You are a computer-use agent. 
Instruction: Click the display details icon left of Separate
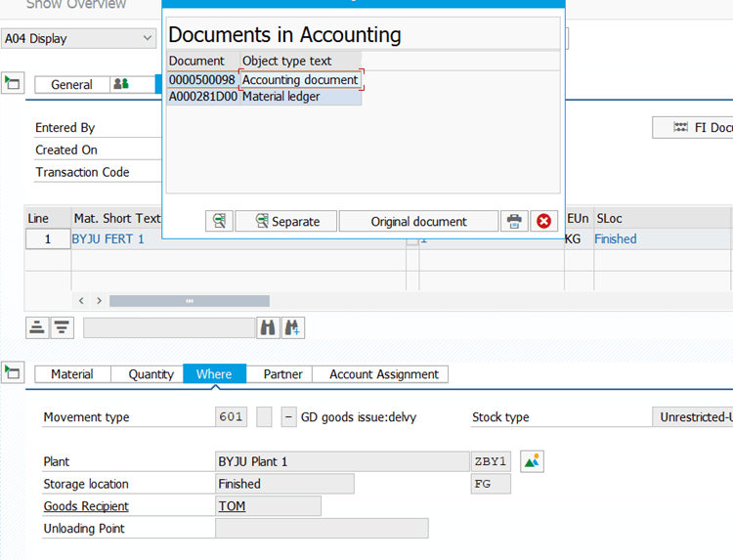click(x=220, y=221)
